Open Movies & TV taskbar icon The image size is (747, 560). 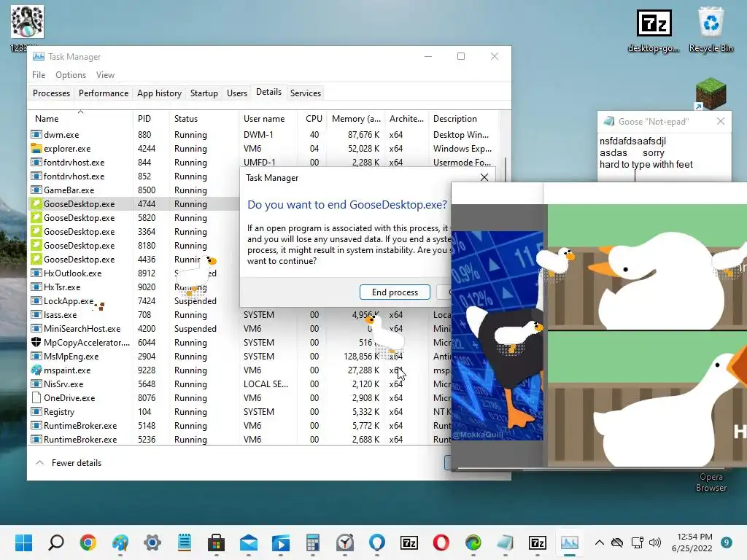click(x=281, y=542)
